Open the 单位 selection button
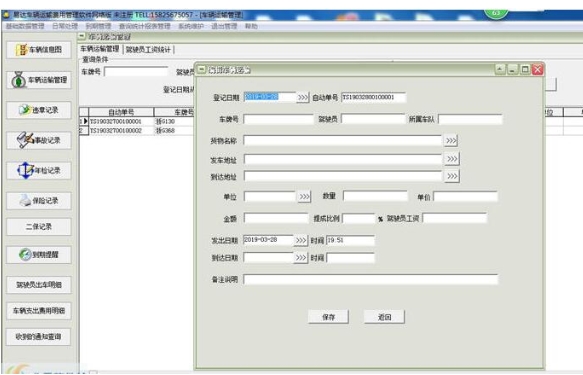Screen dimensions: 583x375 (x=304, y=196)
